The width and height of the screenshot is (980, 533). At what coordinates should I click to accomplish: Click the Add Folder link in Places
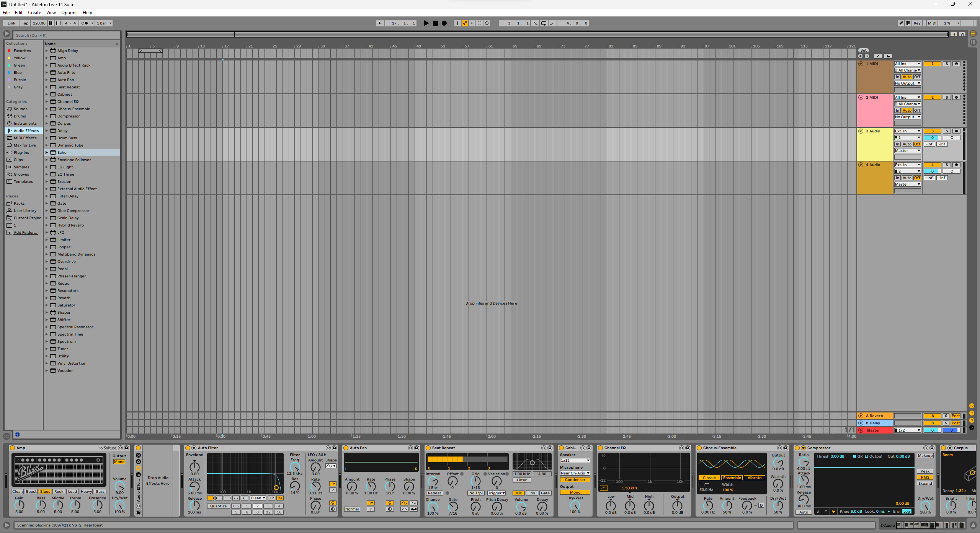[x=26, y=232]
